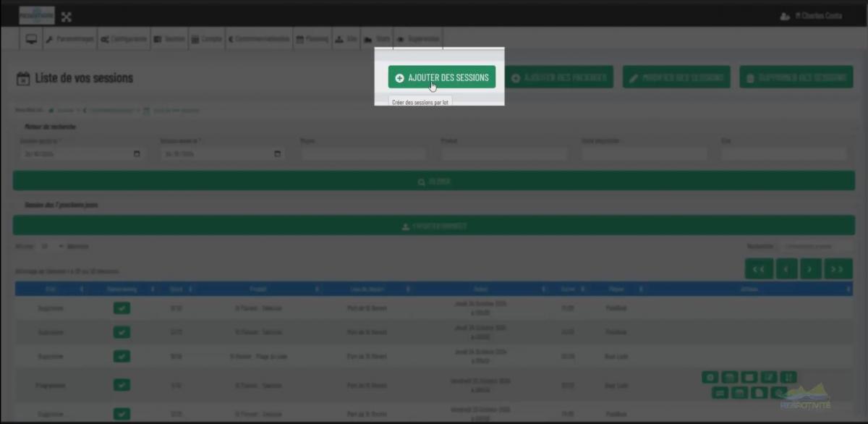Open the Gestion menu
Viewport: 868px width, 424px height.
170,39
